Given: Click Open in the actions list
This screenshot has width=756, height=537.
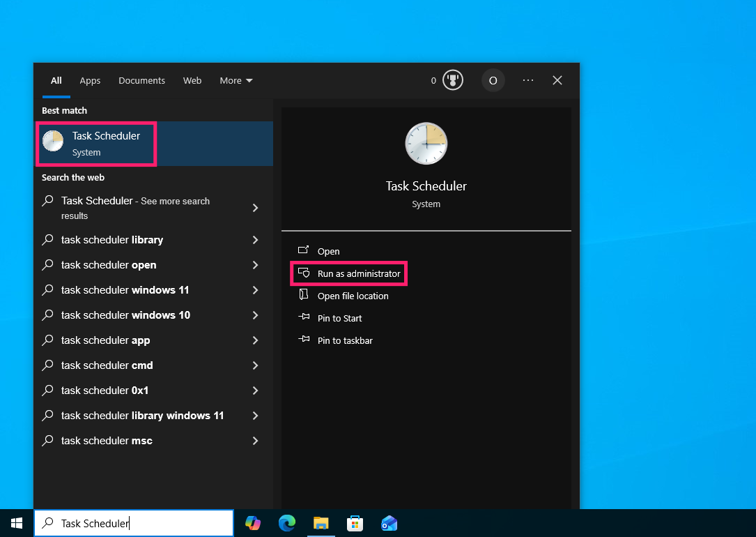Looking at the screenshot, I should [328, 251].
